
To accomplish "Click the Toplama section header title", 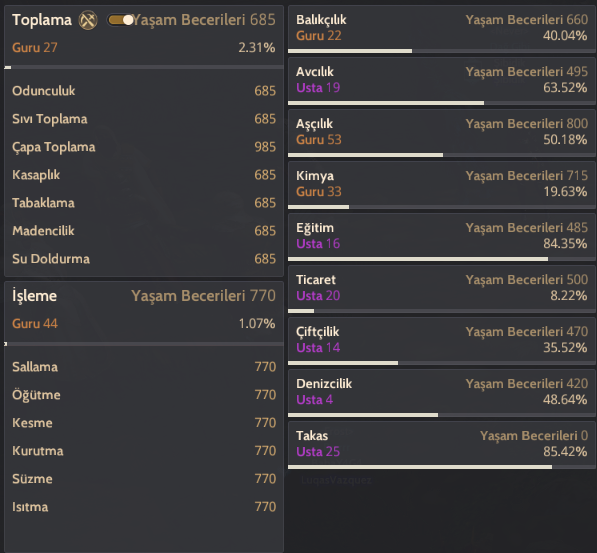I will 42,20.
